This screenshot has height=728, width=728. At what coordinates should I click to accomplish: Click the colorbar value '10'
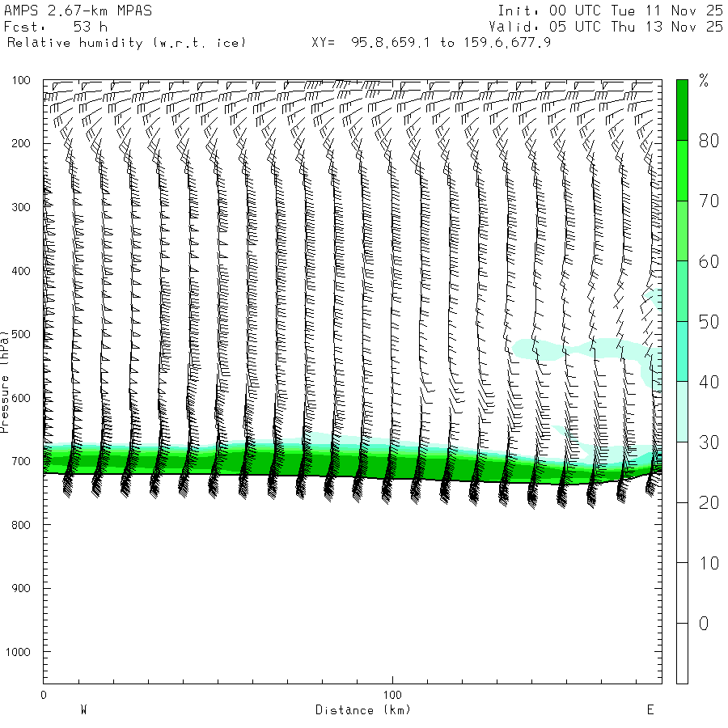(709, 563)
